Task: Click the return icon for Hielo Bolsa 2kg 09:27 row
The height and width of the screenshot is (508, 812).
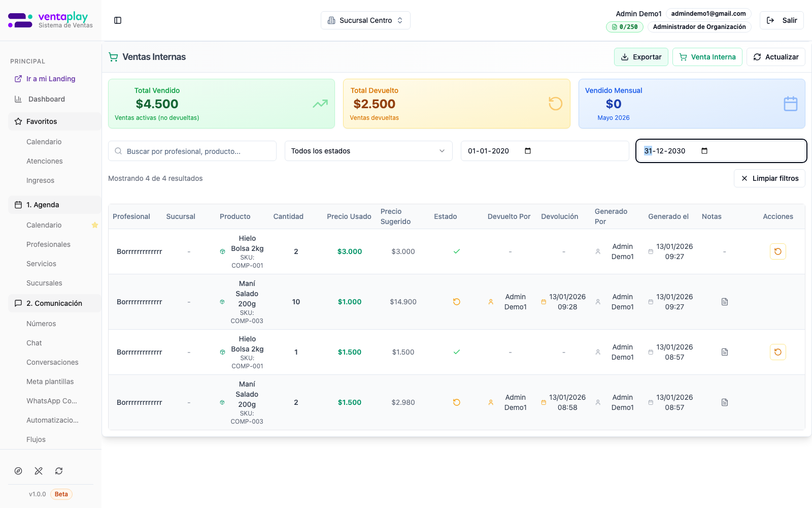Action: click(778, 251)
